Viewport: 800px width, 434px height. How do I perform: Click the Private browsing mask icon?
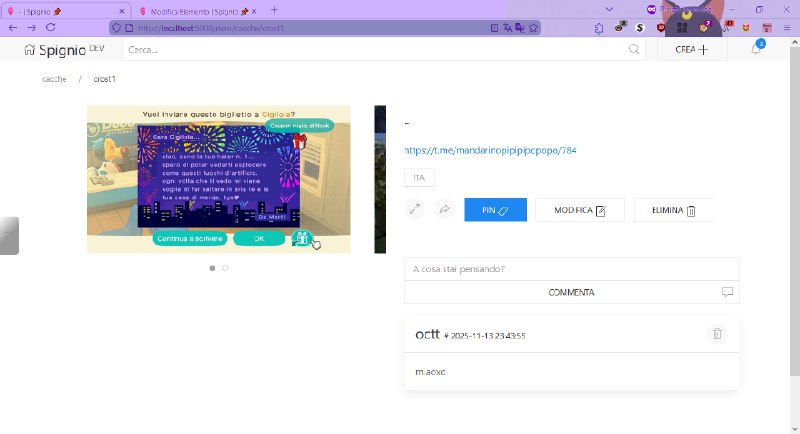point(651,10)
